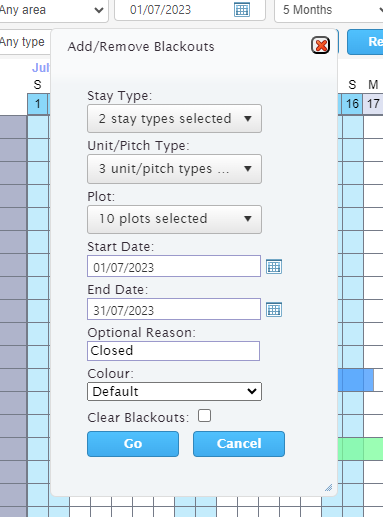Viewport: 383px width, 517px height.
Task: Open the End Date calendar picker
Action: click(x=274, y=310)
